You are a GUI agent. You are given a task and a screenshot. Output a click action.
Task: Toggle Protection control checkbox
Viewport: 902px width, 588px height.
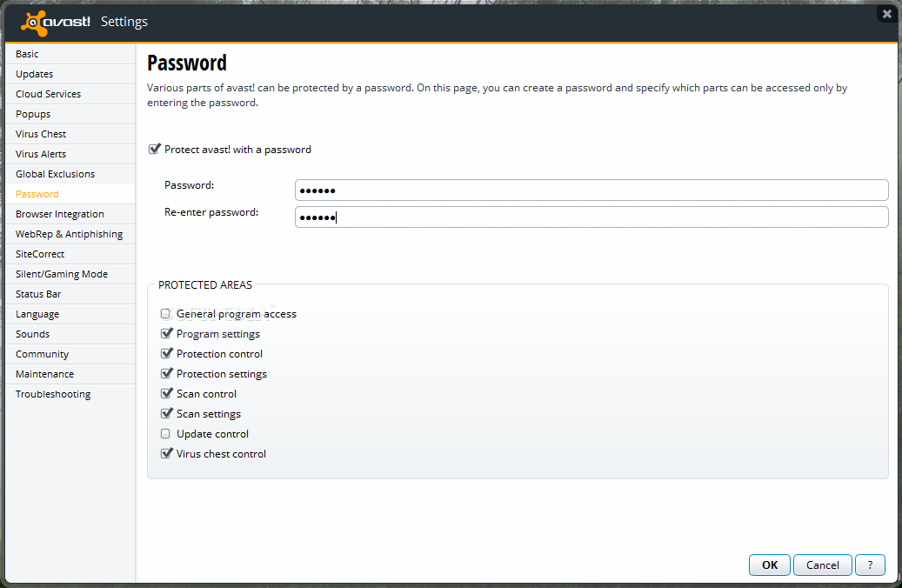[x=166, y=354]
